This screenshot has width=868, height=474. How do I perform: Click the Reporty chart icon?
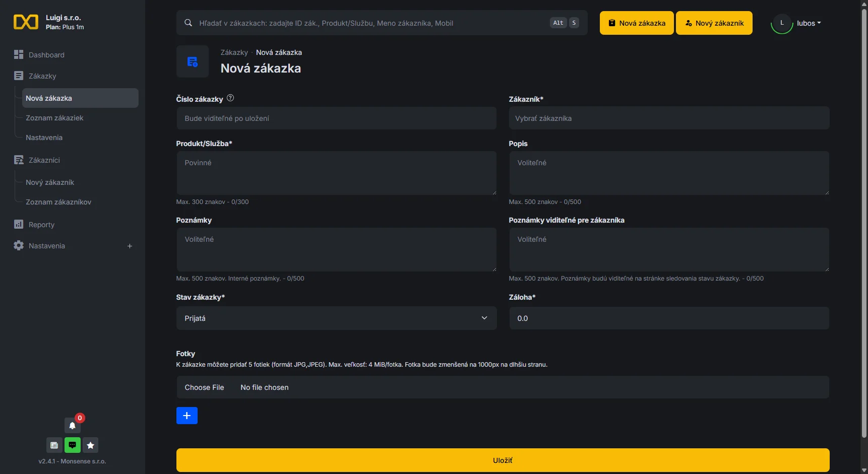coord(19,224)
